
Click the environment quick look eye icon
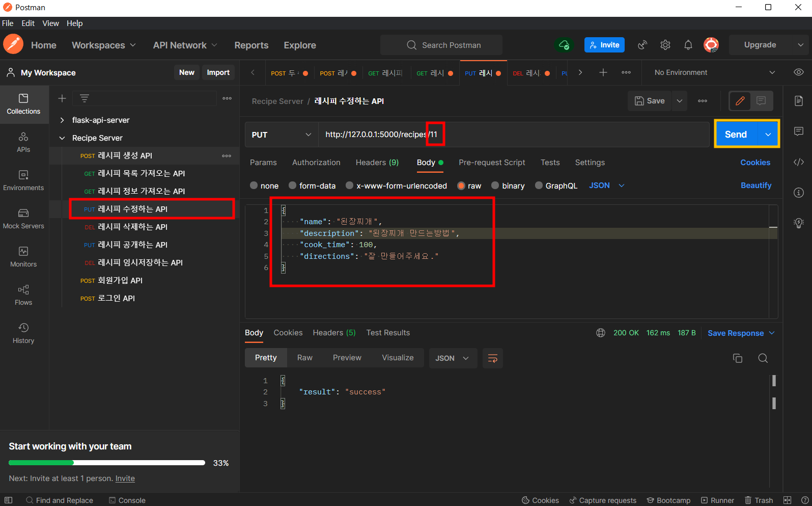pyautogui.click(x=799, y=72)
